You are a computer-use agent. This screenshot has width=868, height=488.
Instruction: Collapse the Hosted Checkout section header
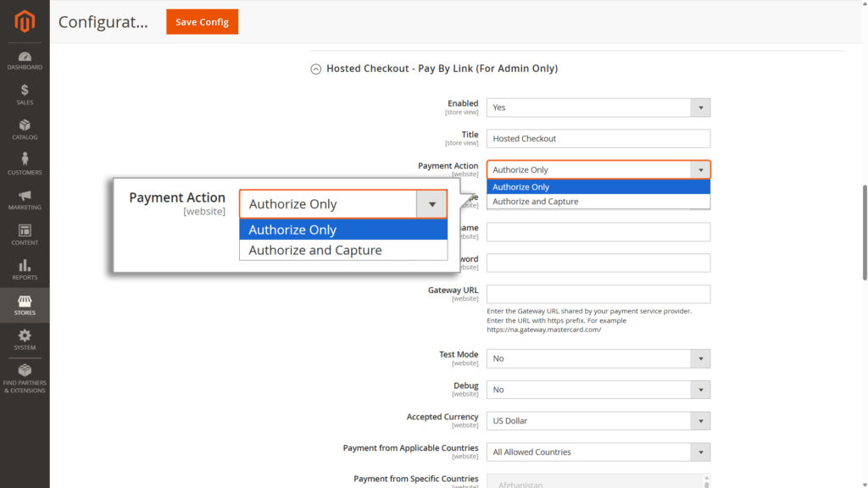[x=315, y=69]
